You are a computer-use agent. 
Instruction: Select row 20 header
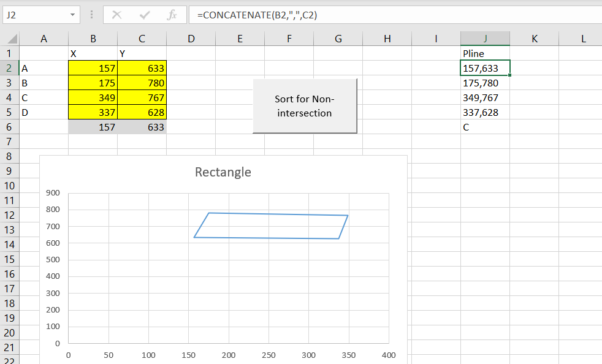(9, 333)
